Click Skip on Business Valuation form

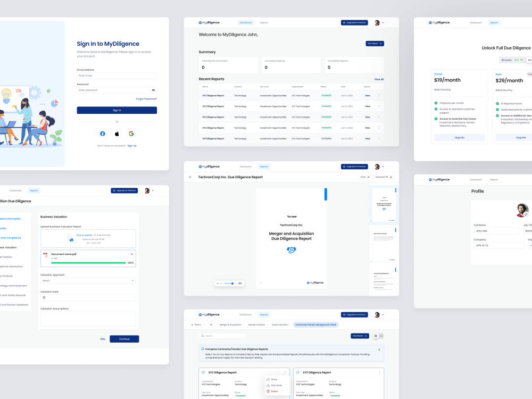tap(103, 339)
